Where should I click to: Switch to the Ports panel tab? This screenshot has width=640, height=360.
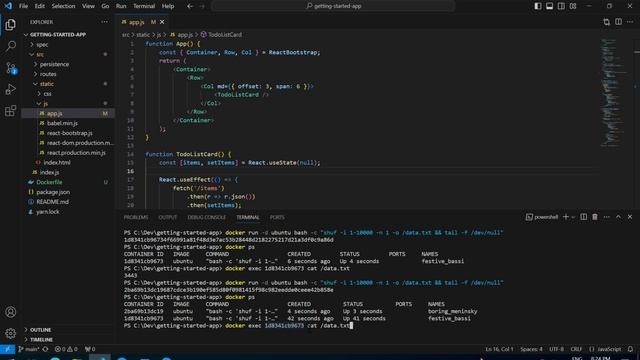coord(277,218)
